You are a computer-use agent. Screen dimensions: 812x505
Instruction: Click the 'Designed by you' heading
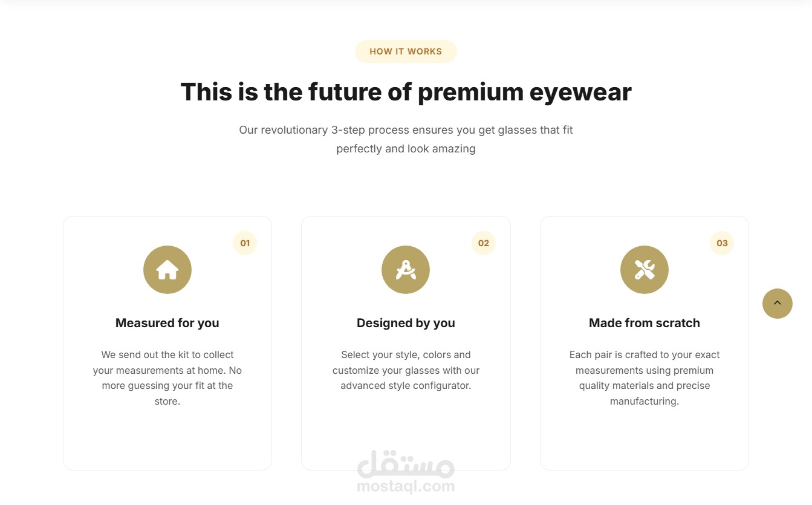(x=406, y=323)
